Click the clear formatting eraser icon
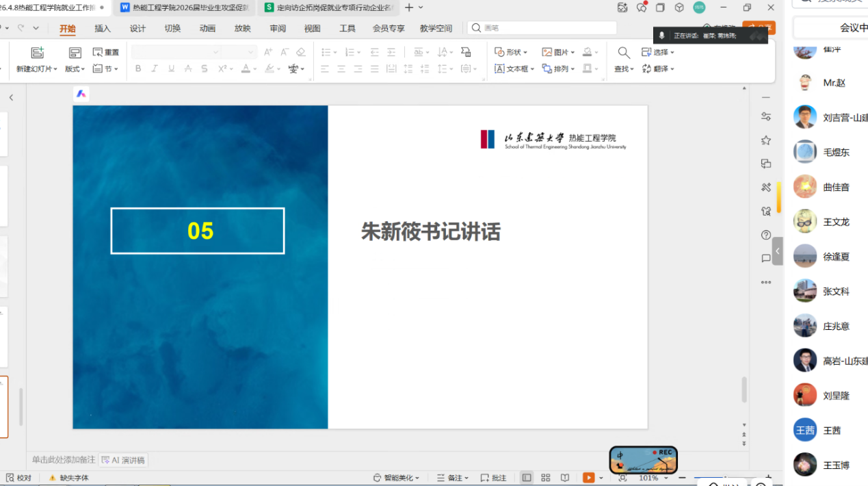The height and width of the screenshot is (486, 868). (300, 52)
